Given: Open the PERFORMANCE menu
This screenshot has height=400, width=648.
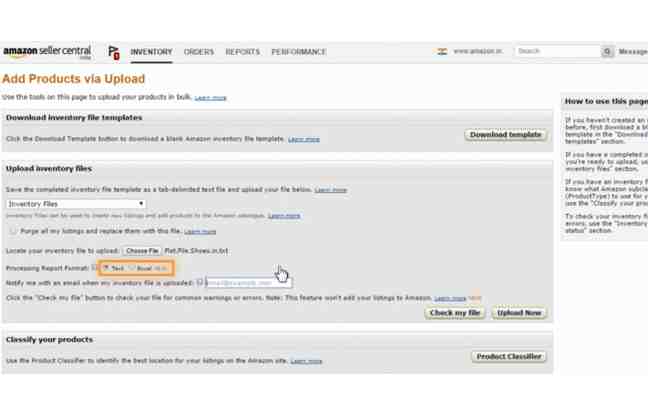Looking at the screenshot, I should (x=299, y=52).
